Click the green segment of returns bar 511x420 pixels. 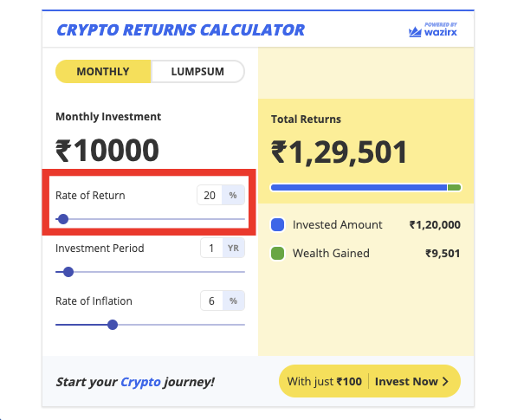point(454,187)
